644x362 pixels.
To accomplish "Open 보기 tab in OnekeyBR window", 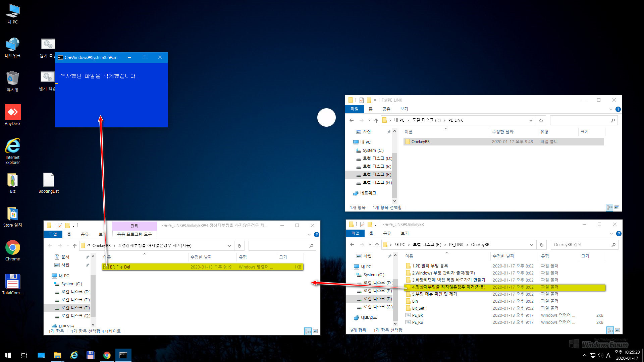I will tap(405, 233).
